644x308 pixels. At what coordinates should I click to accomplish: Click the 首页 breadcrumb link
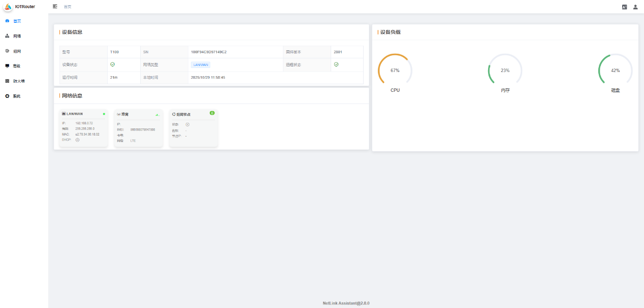[68, 7]
